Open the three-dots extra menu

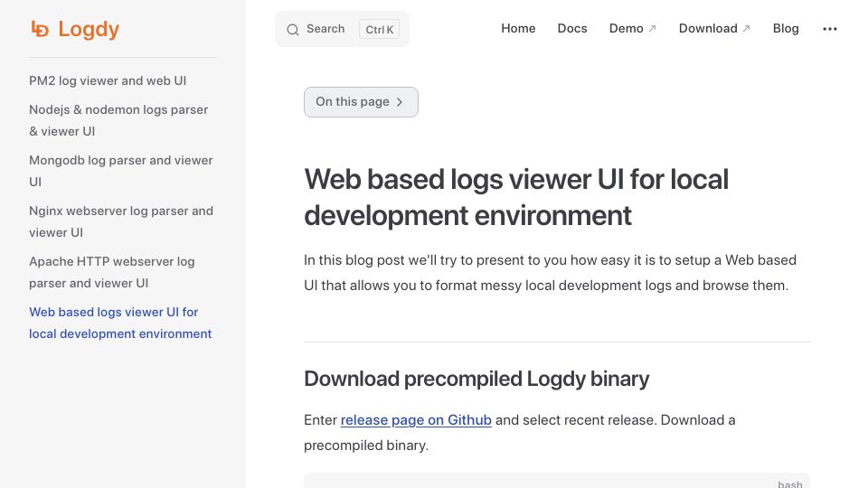[830, 29]
